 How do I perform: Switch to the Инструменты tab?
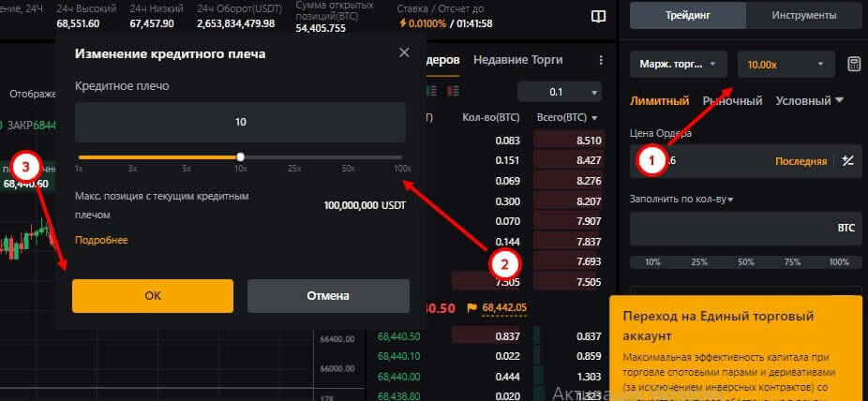pos(803,16)
